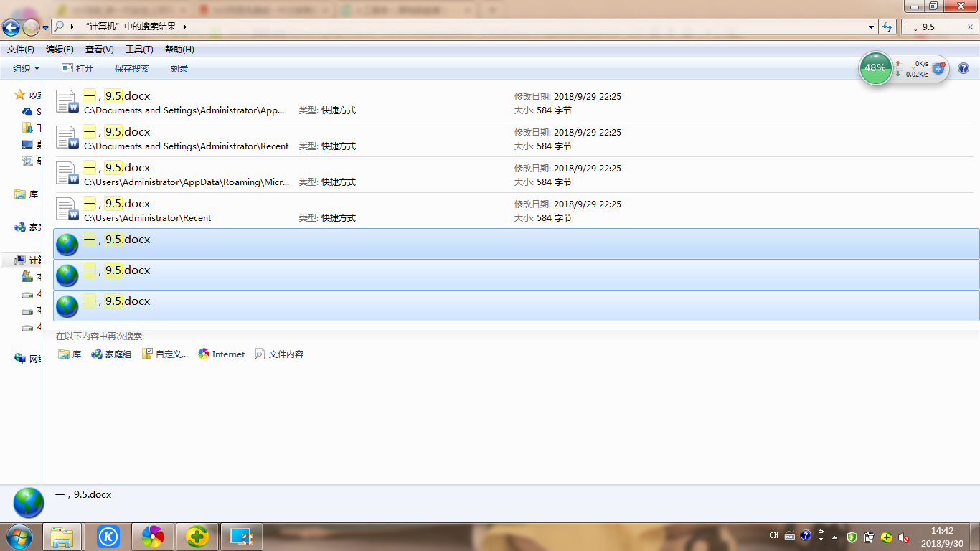Screen dimensions: 980x551
Task: Click 保存搜索 to save the search
Action: click(x=132, y=69)
